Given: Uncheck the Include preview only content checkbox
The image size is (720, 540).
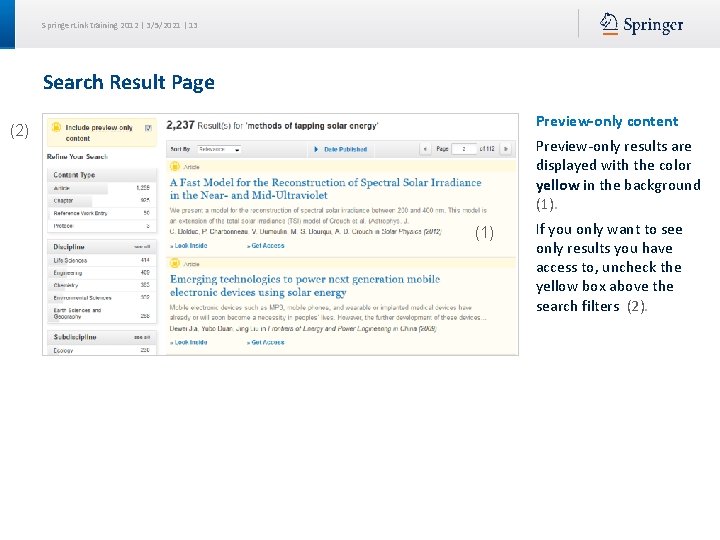Looking at the screenshot, I should click(x=148, y=128).
